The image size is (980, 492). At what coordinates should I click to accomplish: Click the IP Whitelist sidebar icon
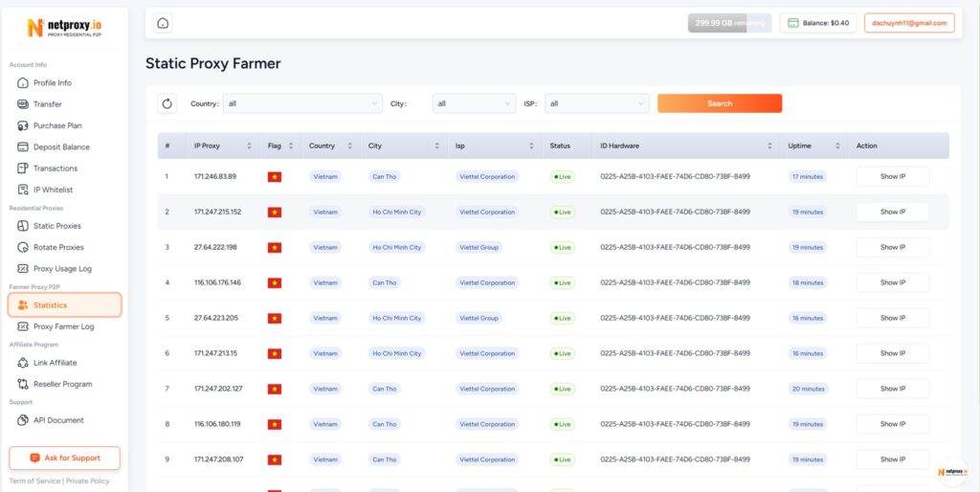pyautogui.click(x=23, y=190)
